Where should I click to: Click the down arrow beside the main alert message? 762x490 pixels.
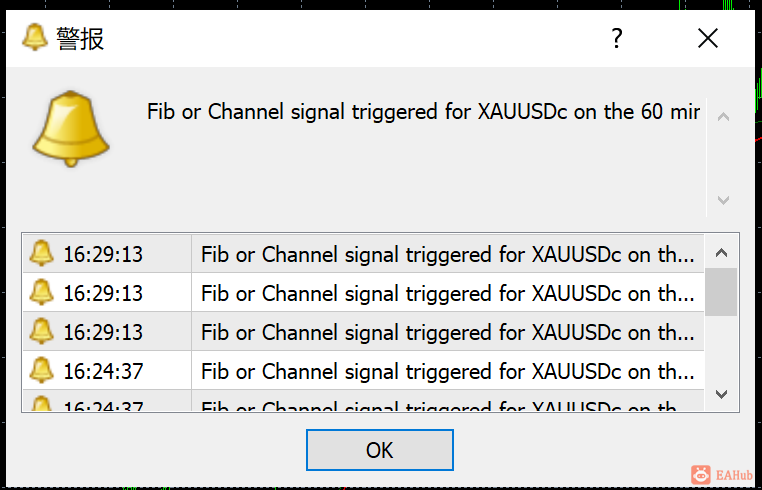pos(724,200)
